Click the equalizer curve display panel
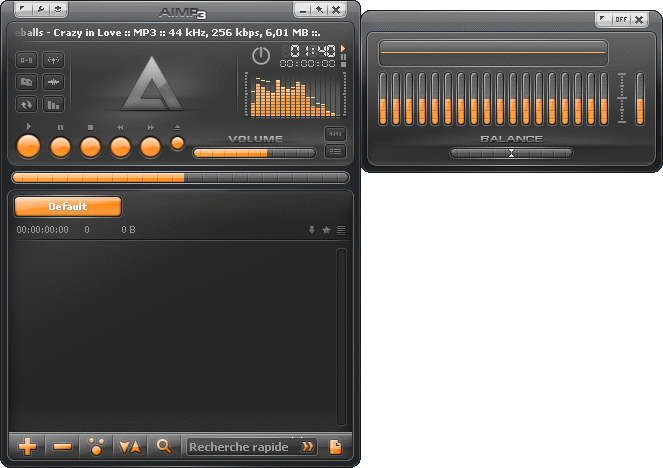 (x=493, y=52)
